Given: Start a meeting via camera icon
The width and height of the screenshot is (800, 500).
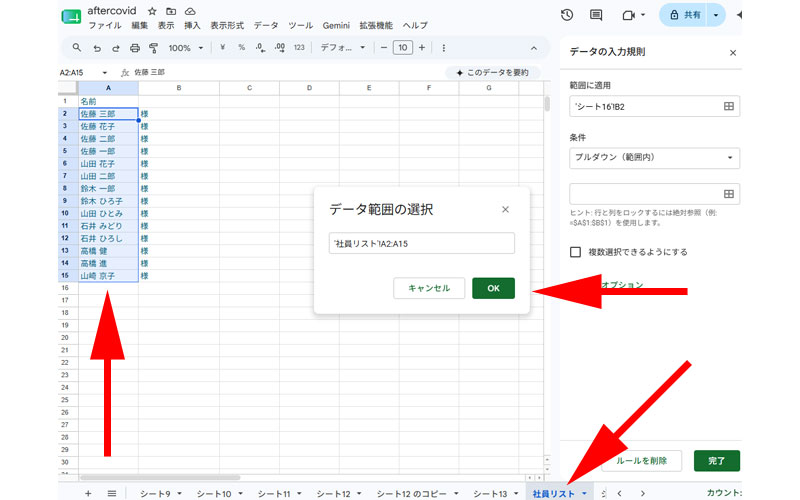Looking at the screenshot, I should (x=629, y=15).
